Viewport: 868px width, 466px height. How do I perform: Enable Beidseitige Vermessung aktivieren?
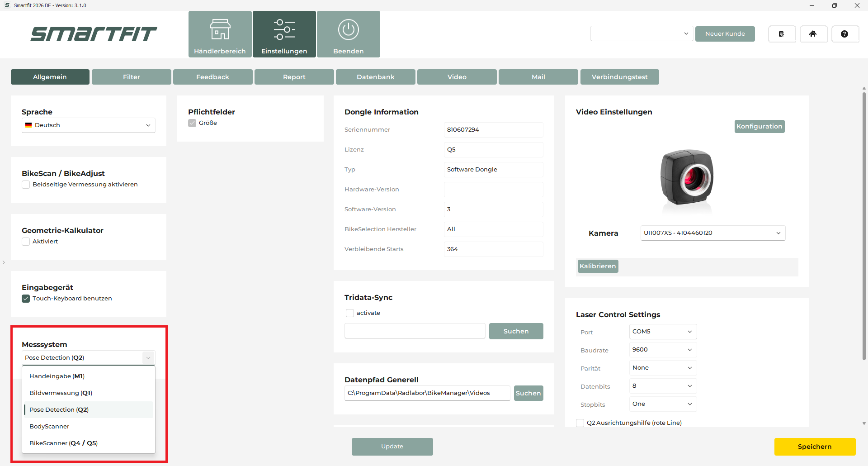pos(26,185)
